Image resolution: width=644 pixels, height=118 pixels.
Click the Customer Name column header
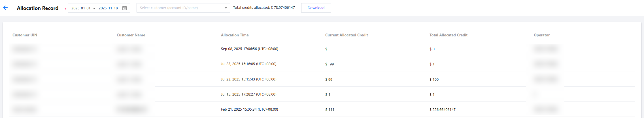131,35
